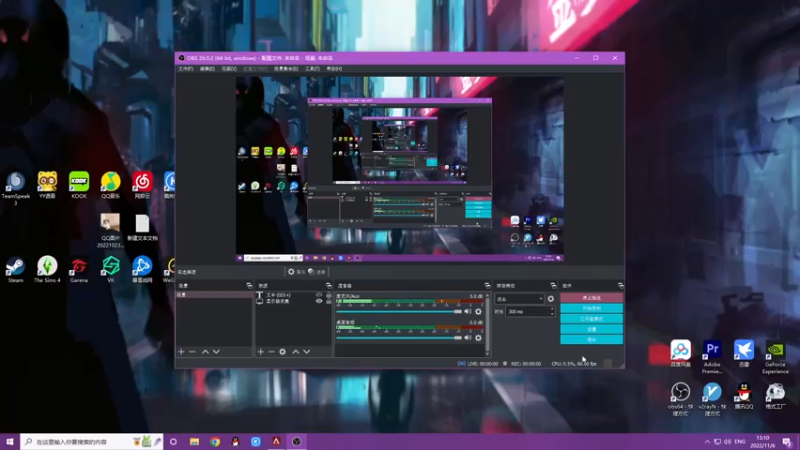Mute the Mic/Aux audio channel
Screen dimensions: 800x450
point(468,311)
